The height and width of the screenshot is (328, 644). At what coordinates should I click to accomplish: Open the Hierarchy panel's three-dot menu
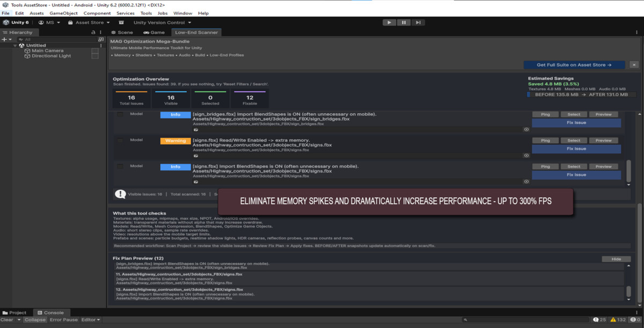101,32
